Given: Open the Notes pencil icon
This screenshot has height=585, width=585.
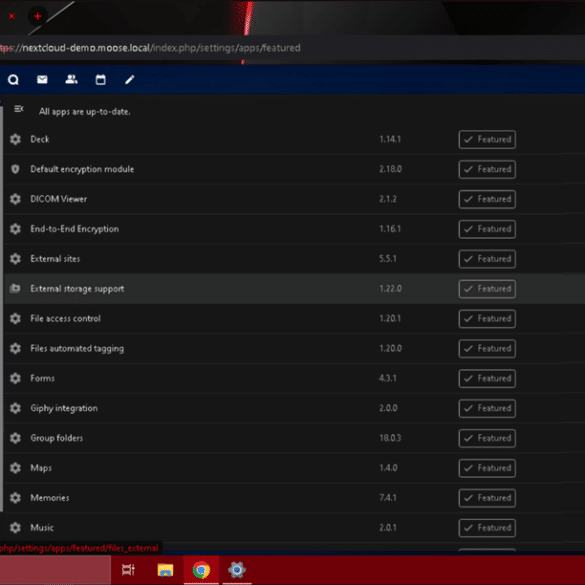Looking at the screenshot, I should coord(129,79).
